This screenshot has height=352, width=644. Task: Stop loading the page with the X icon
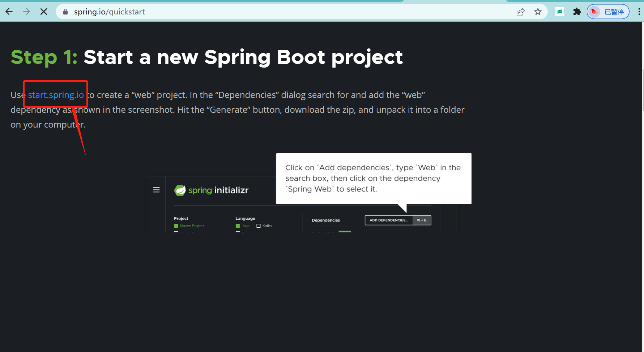coord(44,11)
